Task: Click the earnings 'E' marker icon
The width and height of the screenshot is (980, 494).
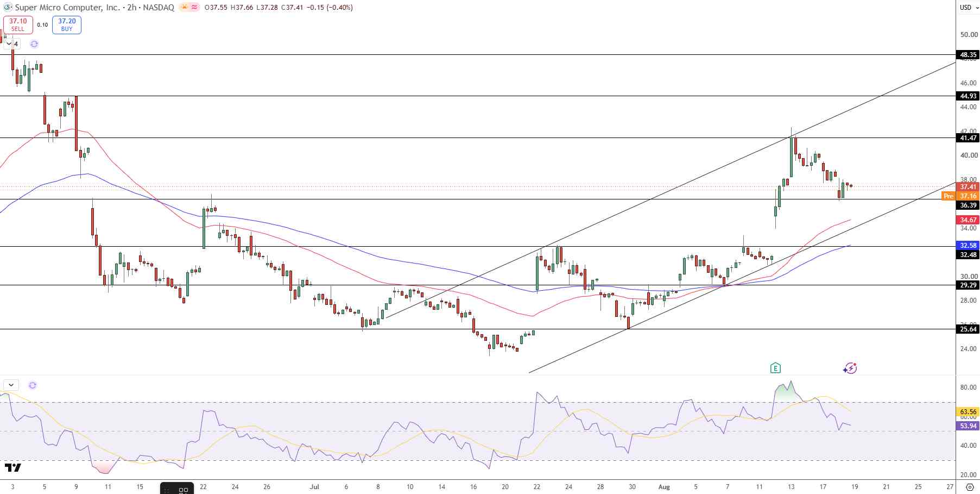Action: click(775, 368)
